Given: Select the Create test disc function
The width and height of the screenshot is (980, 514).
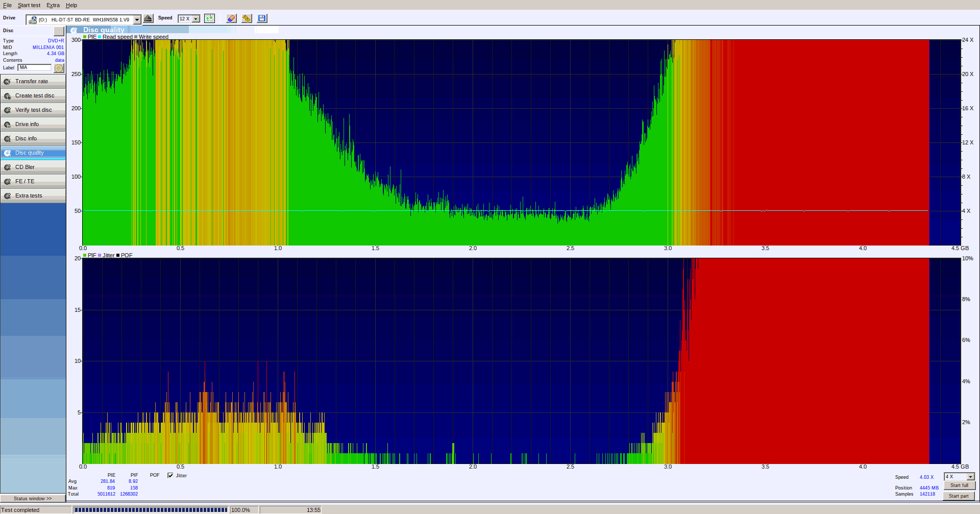Looking at the screenshot, I should tap(33, 95).
